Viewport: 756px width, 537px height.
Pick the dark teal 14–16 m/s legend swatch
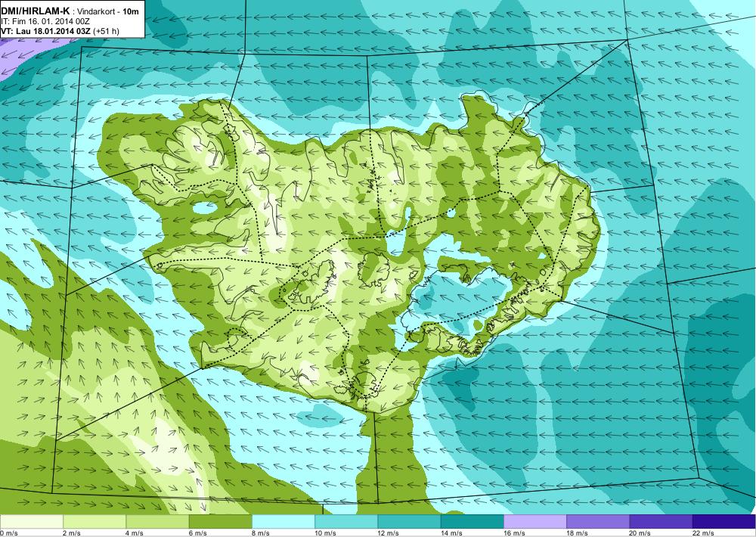coord(472,522)
